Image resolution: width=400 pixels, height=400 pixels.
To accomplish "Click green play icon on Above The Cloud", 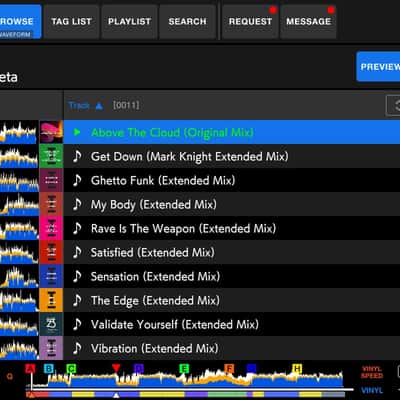I will [x=77, y=132].
